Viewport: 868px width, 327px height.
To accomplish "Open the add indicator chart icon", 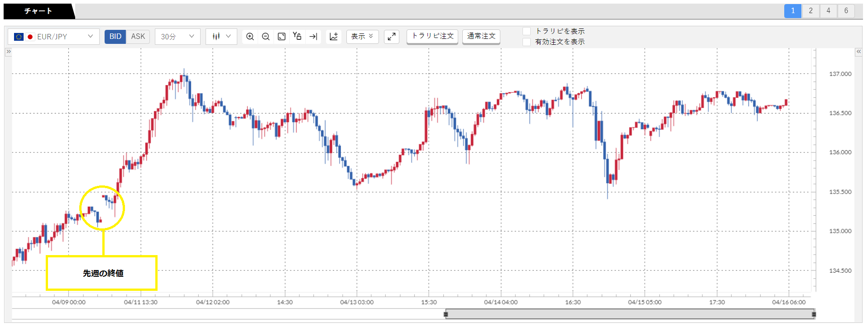I will [334, 37].
